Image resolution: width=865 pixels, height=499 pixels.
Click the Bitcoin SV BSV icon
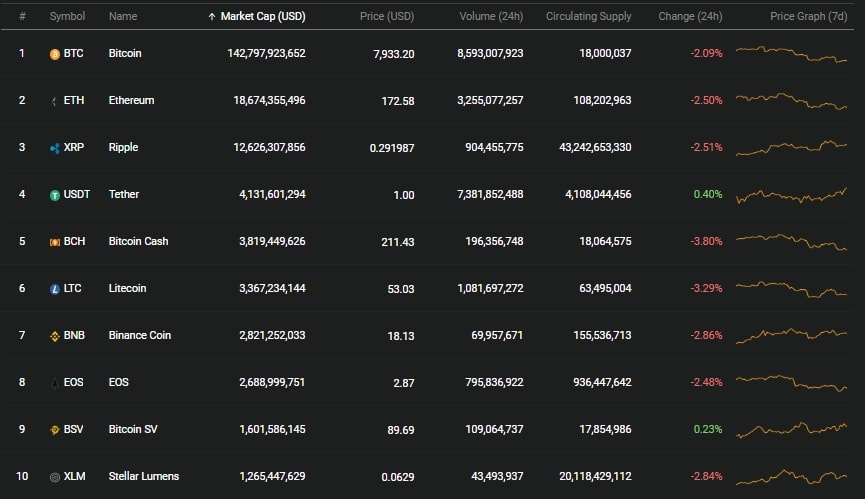[x=55, y=430]
